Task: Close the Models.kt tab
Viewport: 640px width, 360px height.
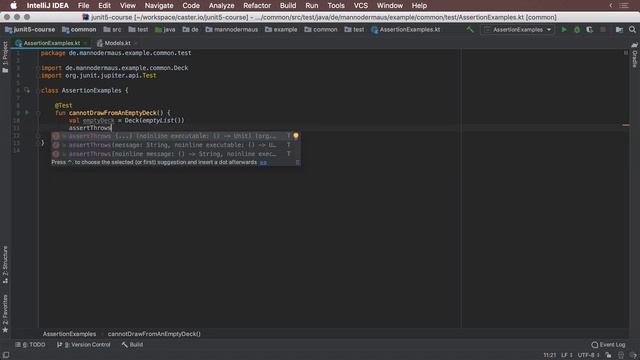Action: click(136, 43)
